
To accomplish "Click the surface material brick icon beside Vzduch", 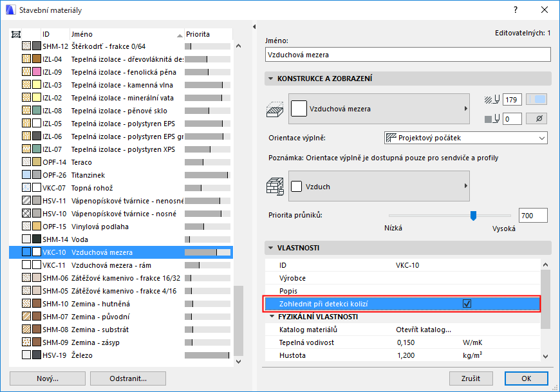I will [275, 187].
